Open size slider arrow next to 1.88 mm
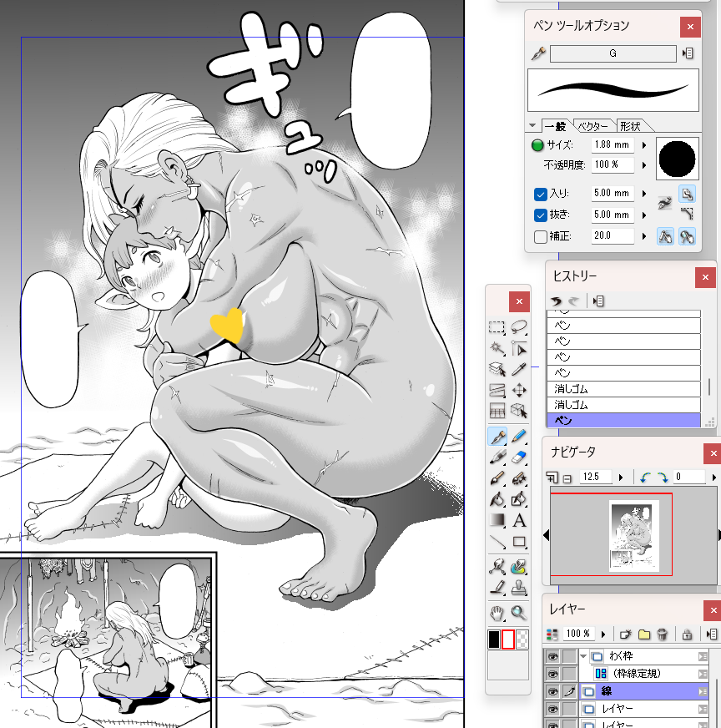721x728 pixels. (644, 145)
